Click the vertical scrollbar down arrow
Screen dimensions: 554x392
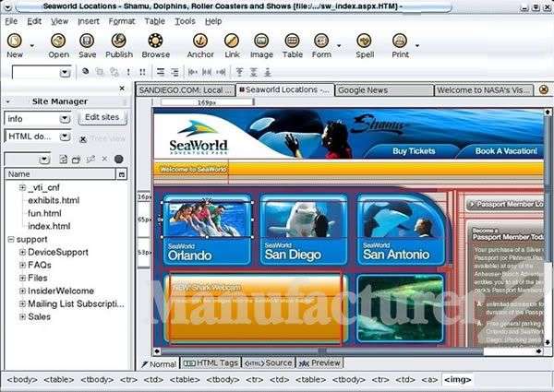point(548,342)
